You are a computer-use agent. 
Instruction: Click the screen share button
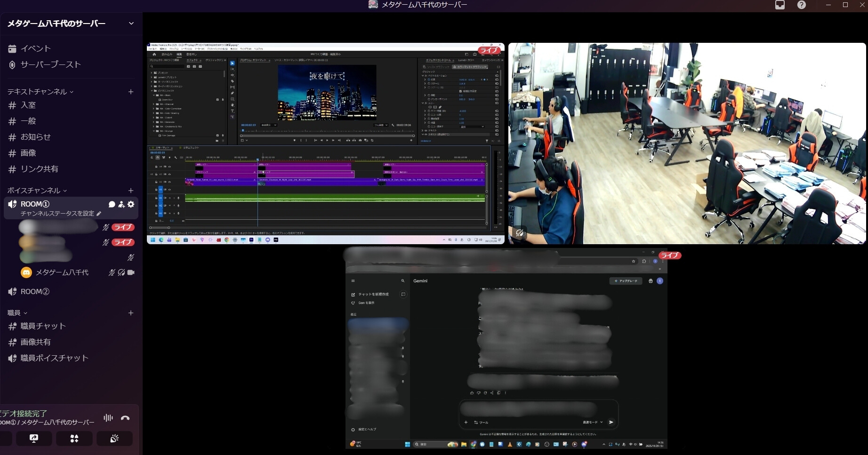click(34, 439)
